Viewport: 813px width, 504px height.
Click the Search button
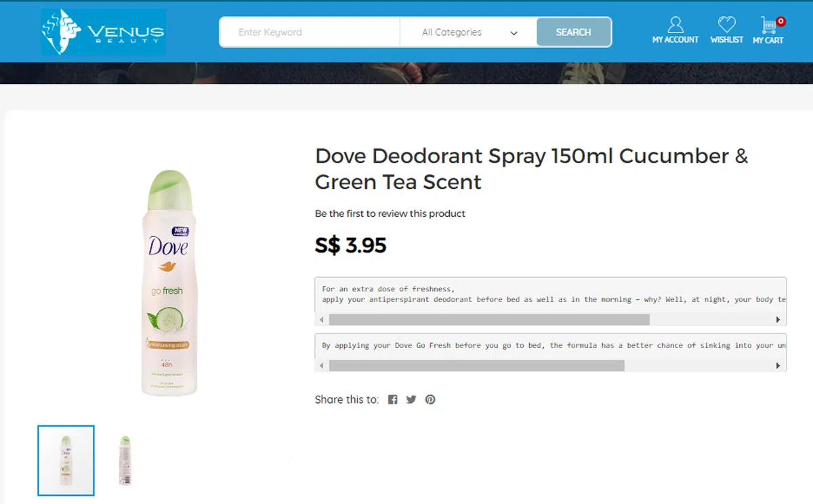[x=573, y=33]
